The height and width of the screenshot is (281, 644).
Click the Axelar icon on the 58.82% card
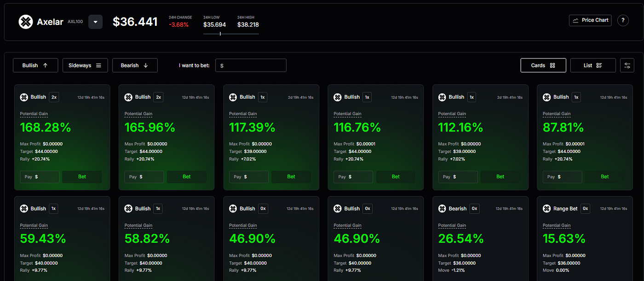click(x=128, y=209)
